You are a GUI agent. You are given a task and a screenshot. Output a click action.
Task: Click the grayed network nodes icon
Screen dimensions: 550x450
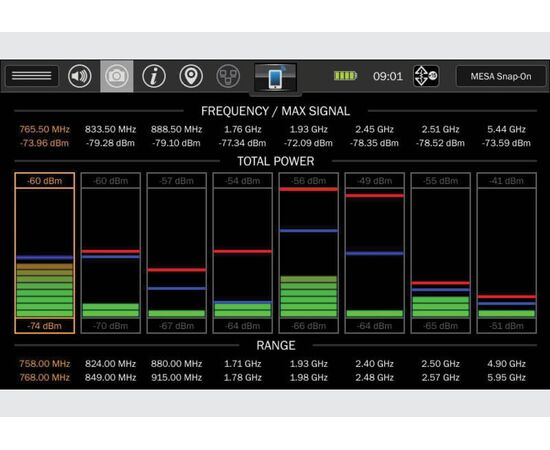point(228,76)
